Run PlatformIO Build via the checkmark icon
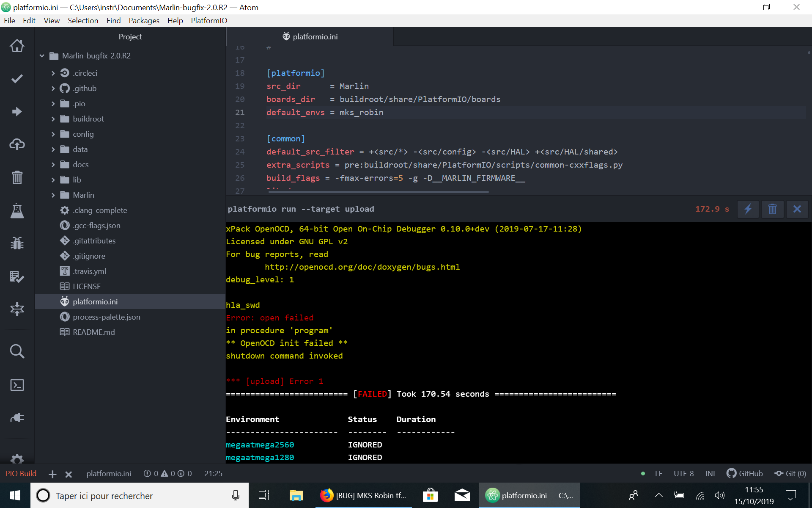This screenshot has height=508, width=812. tap(17, 79)
